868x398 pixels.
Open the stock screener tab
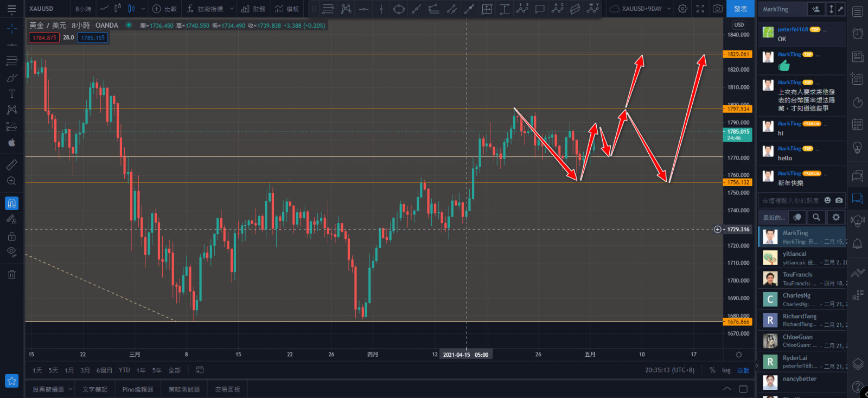[x=48, y=389]
